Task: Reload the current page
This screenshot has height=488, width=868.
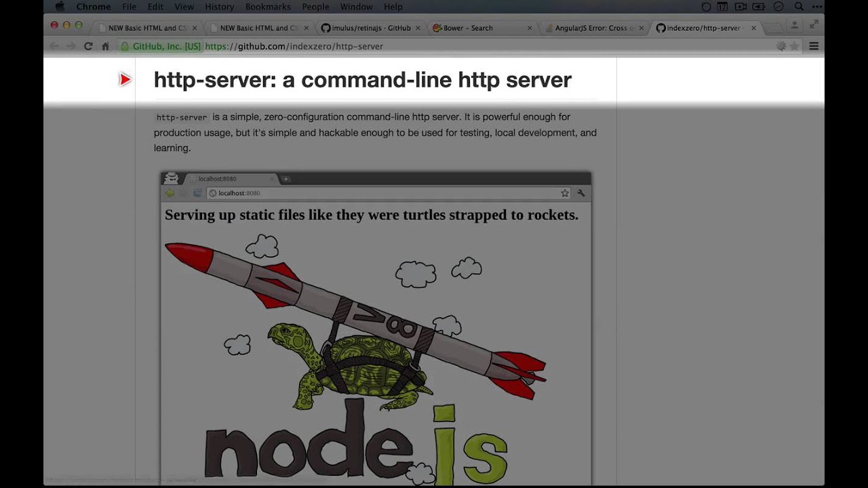Action: pyautogui.click(x=88, y=46)
